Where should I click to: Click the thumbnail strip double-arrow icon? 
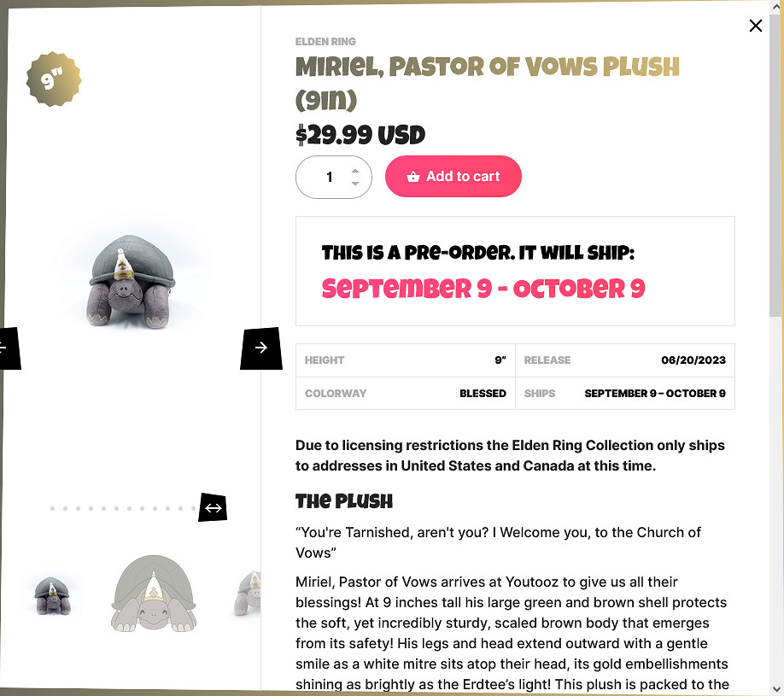point(213,508)
